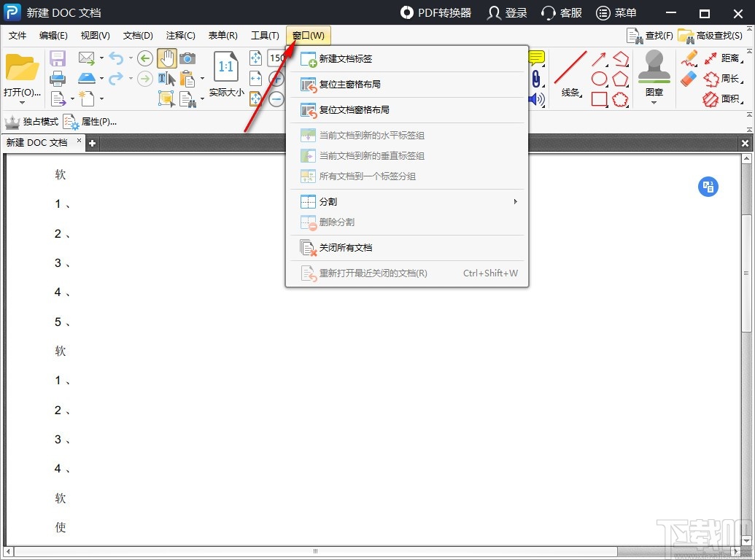Open the 文档(D) menu

point(138,35)
